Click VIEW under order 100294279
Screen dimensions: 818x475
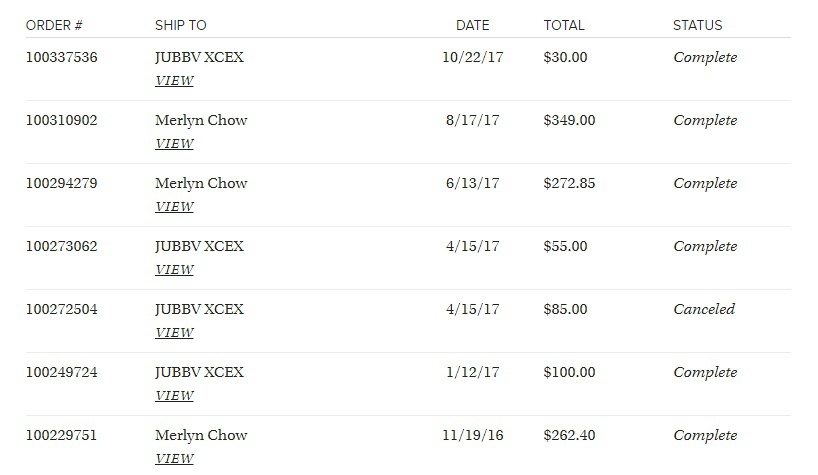(x=174, y=207)
